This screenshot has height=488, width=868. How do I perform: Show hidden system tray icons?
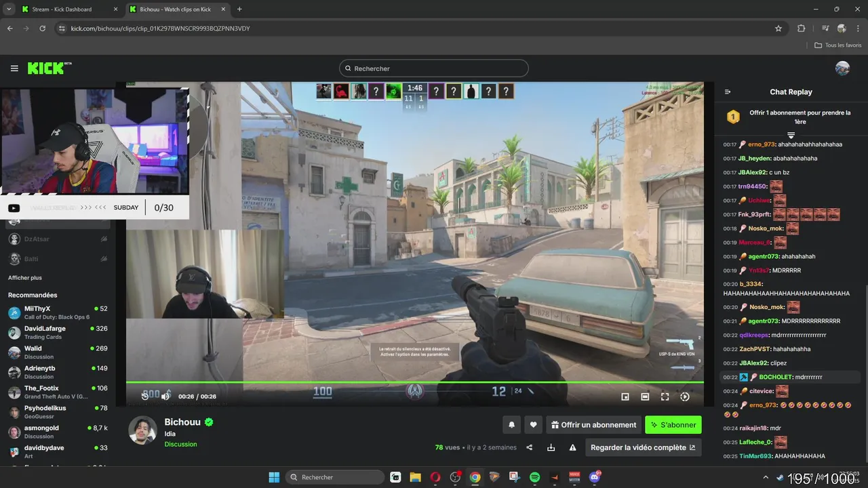pyautogui.click(x=767, y=477)
